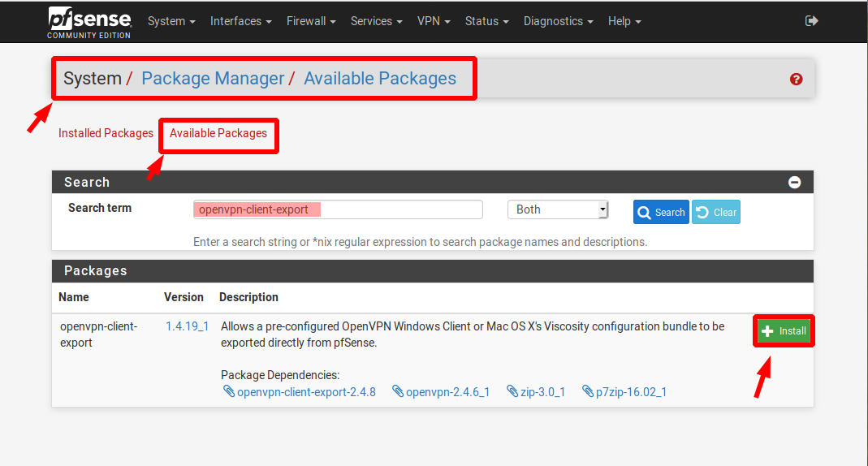Click the Description column header
868x466 pixels.
point(248,297)
